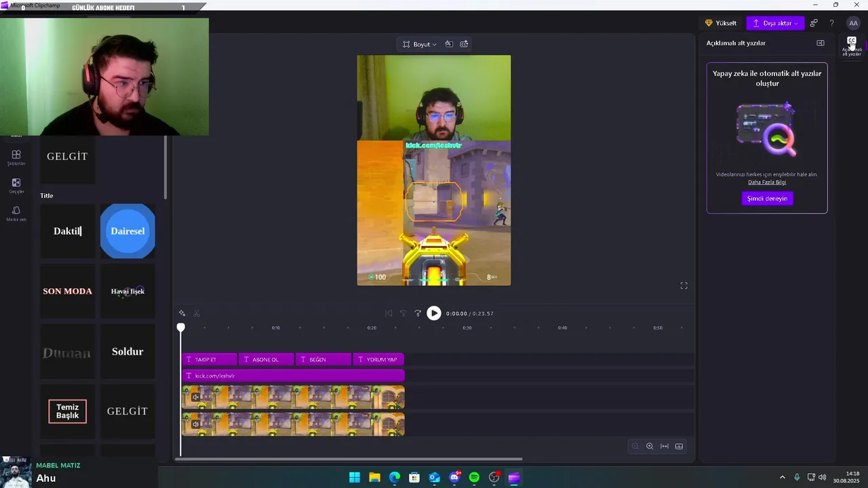The width and height of the screenshot is (868, 488).
Task: Choose the Temiz Başlık title template
Action: click(68, 411)
